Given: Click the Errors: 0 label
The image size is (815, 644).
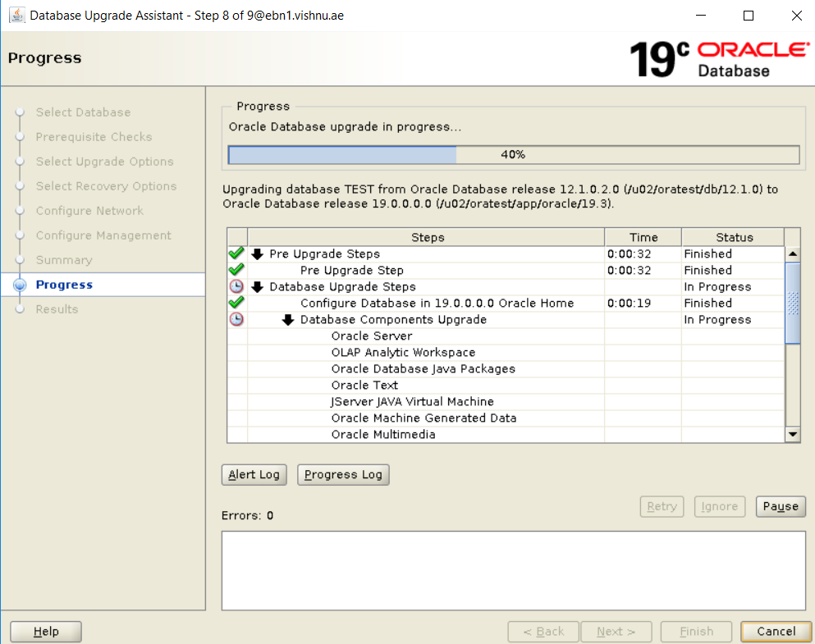Looking at the screenshot, I should pyautogui.click(x=247, y=516).
